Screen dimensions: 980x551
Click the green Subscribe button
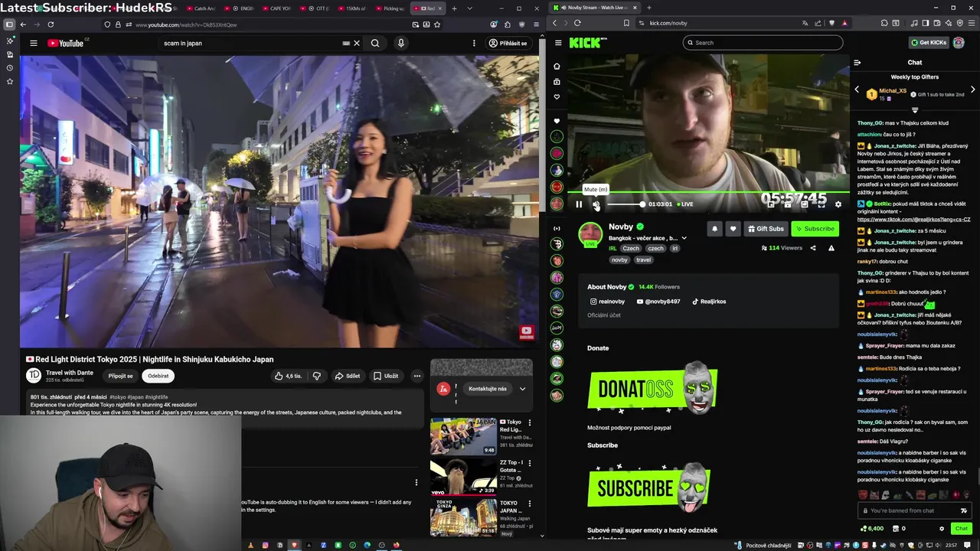tap(815, 229)
